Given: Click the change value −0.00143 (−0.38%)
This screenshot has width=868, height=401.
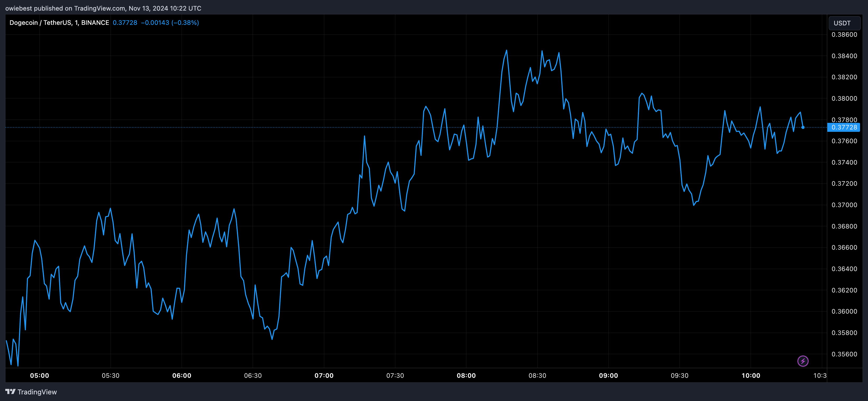Looking at the screenshot, I should [170, 22].
